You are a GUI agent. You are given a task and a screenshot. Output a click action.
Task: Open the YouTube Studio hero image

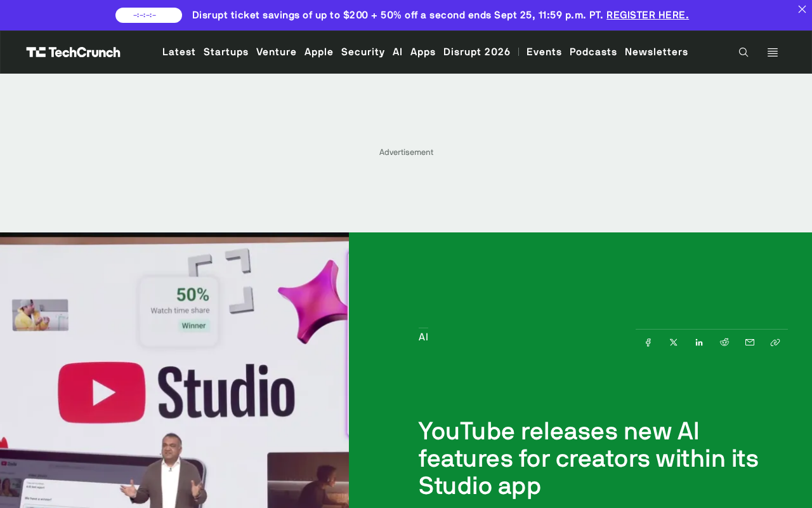tap(174, 370)
